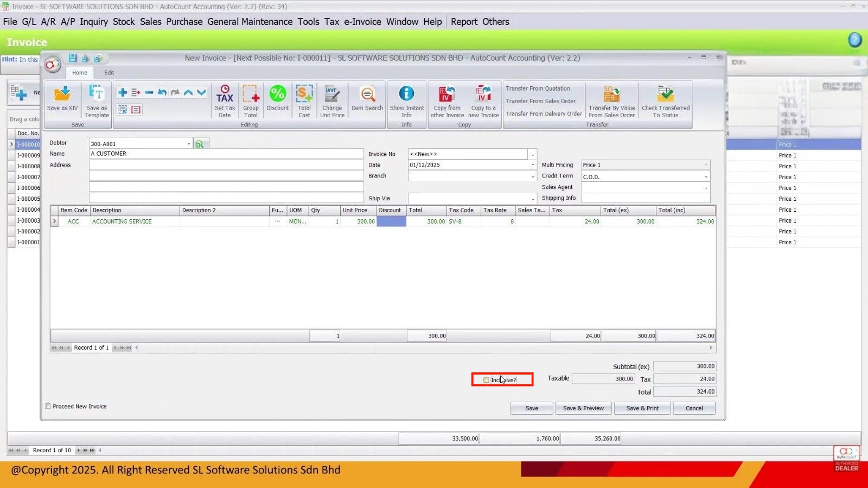Click the Unit Price column header
The width and height of the screenshot is (868, 488).
[358, 210]
